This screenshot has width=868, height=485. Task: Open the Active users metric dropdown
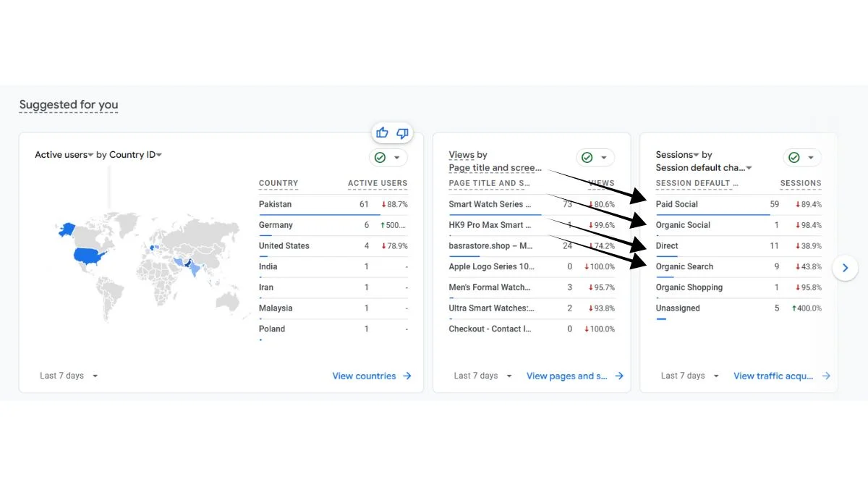coord(64,154)
